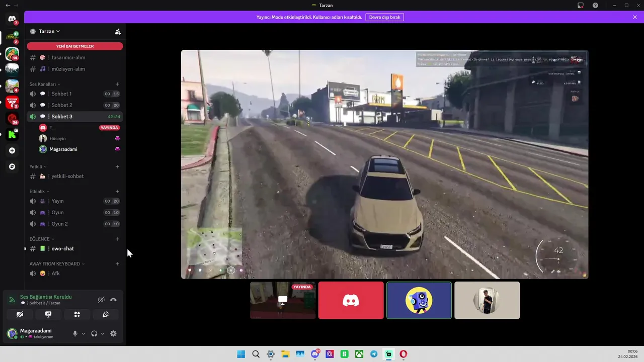Open Windows taskbar search
Viewport: 644px width, 362px height.
click(256, 354)
